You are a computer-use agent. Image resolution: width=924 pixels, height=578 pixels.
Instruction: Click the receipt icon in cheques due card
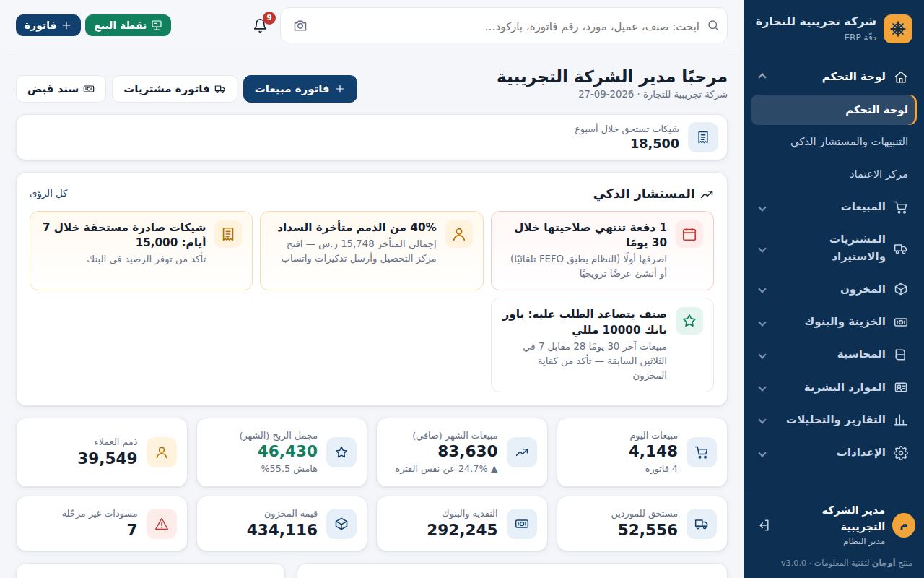[x=703, y=137]
